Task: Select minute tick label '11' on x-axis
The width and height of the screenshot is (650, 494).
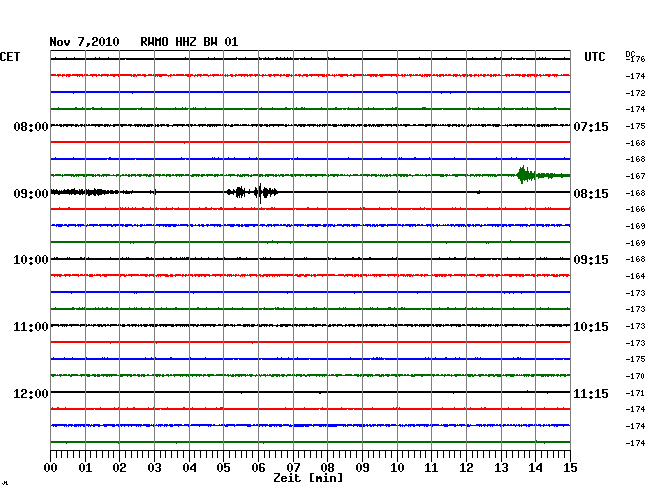Action: [431, 468]
